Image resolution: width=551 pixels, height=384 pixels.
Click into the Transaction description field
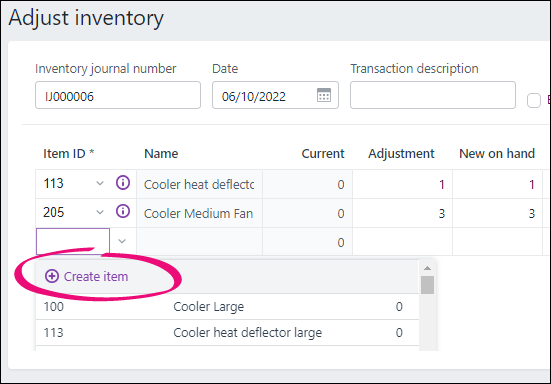(x=433, y=95)
